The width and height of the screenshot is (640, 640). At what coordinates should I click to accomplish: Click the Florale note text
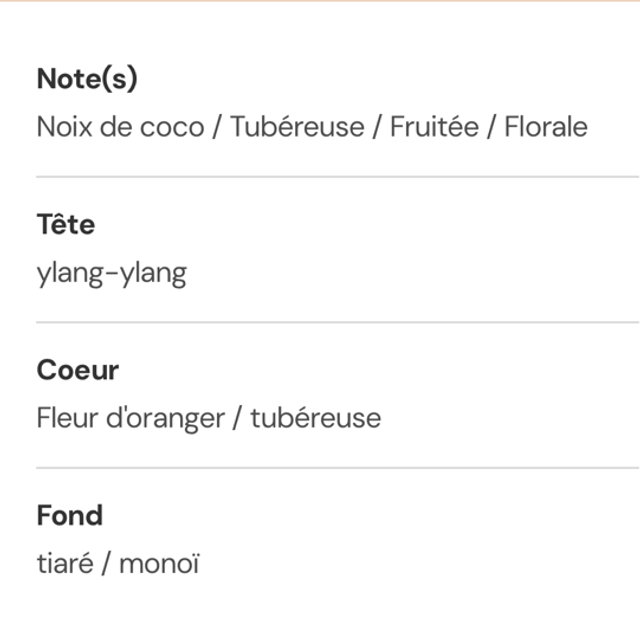tap(546, 127)
